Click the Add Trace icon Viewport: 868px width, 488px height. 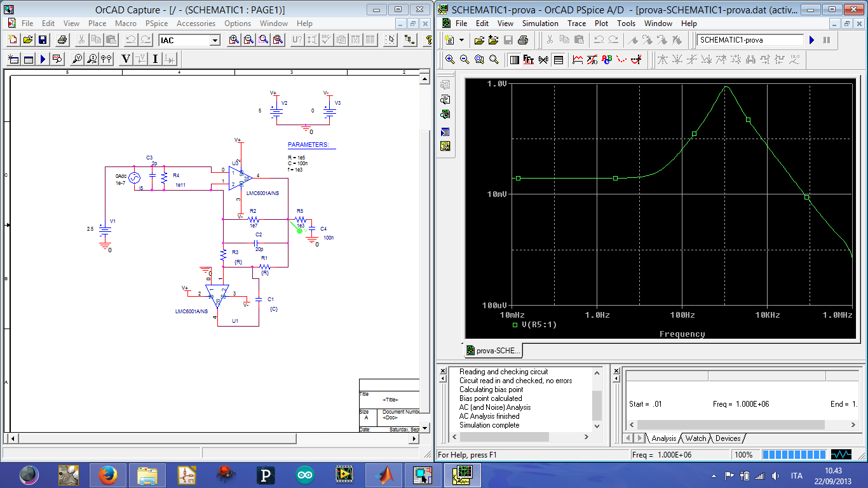[x=578, y=60]
